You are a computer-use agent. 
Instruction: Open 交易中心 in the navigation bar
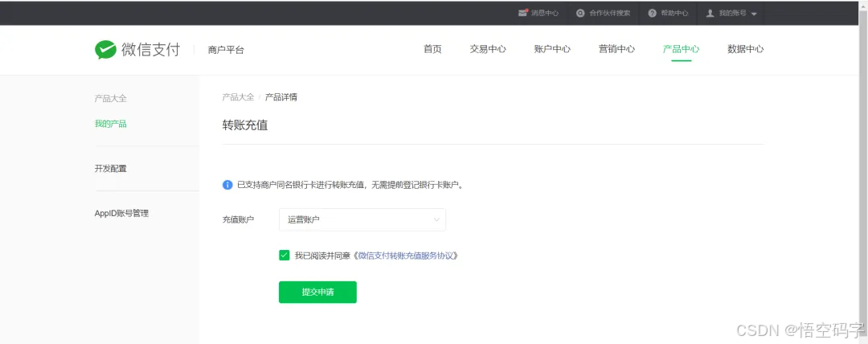488,49
